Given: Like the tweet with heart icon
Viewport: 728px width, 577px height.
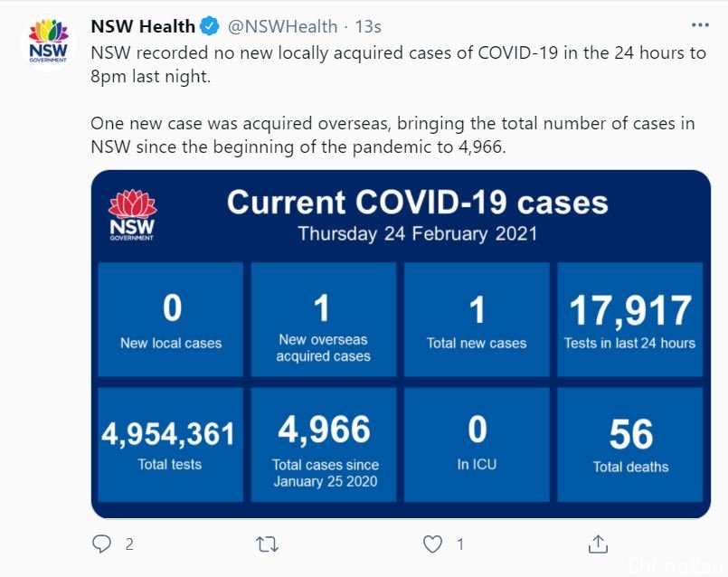Looking at the screenshot, I should click(432, 544).
